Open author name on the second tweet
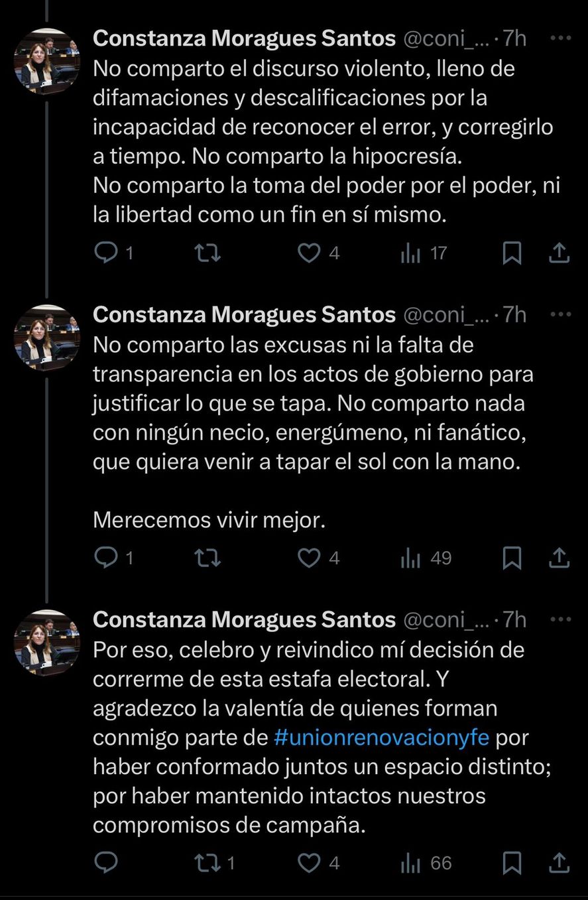Viewport: 588px width, 900px height. tap(244, 314)
